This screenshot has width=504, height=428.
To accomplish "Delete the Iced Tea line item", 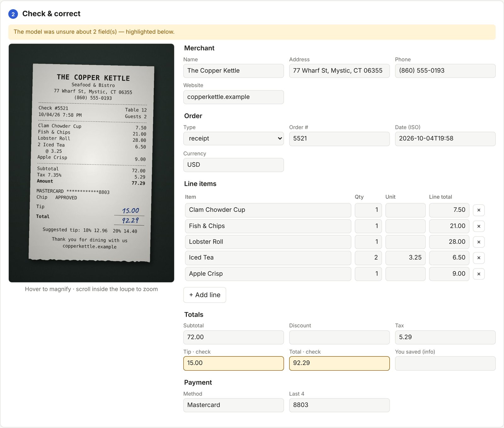I will [478, 258].
